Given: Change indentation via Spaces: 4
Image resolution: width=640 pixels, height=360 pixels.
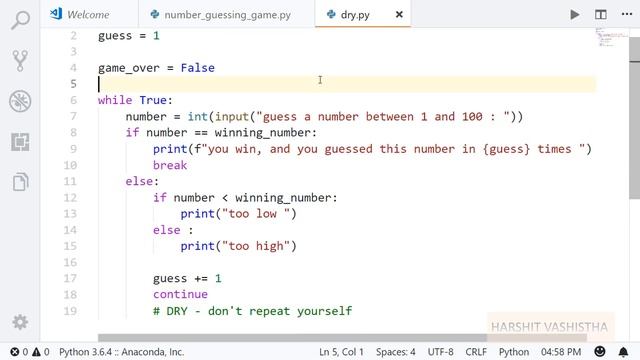Looking at the screenshot, I should (396, 352).
